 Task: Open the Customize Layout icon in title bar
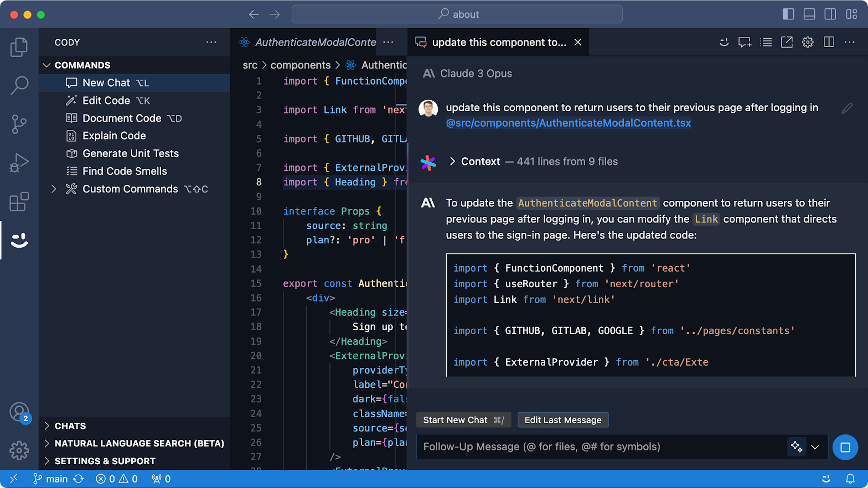[851, 14]
